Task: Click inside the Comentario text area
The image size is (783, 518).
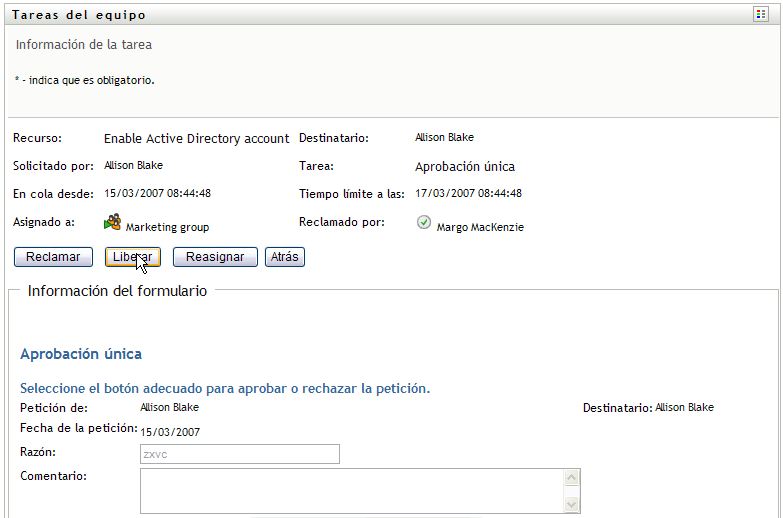Action: pos(352,491)
